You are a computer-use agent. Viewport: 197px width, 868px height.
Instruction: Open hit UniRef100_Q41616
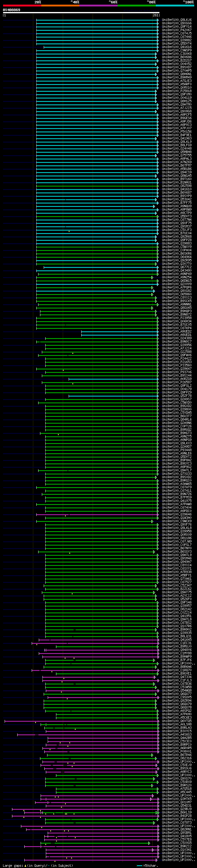[x=177, y=47]
